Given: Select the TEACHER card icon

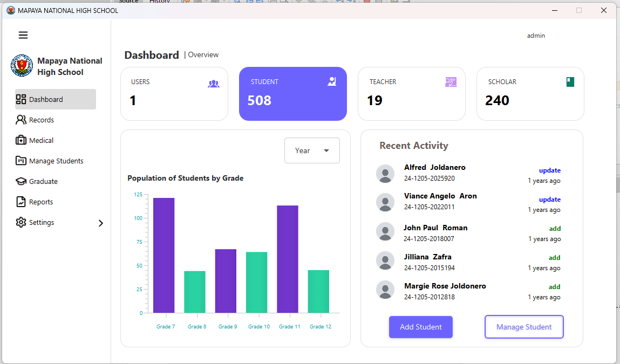Looking at the screenshot, I should [x=451, y=81].
